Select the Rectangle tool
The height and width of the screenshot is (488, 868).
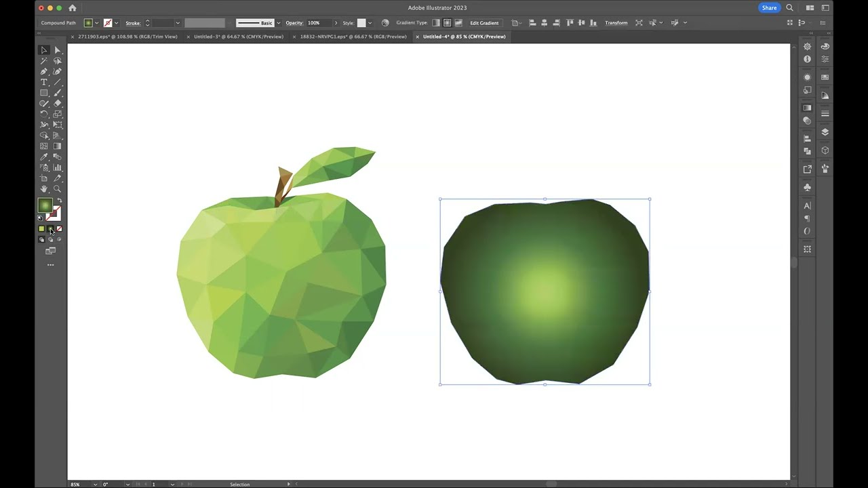[44, 93]
